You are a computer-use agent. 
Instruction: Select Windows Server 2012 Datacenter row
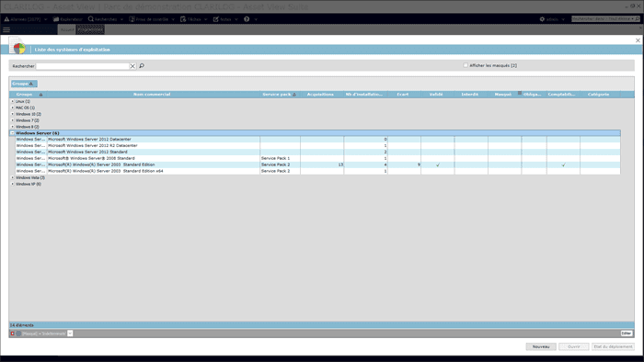click(x=317, y=140)
